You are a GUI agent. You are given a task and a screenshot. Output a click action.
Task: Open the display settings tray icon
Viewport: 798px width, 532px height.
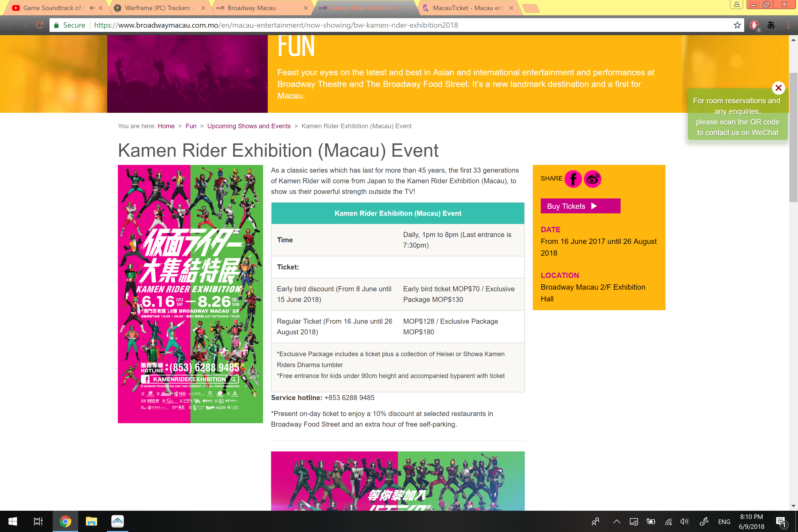(634, 521)
